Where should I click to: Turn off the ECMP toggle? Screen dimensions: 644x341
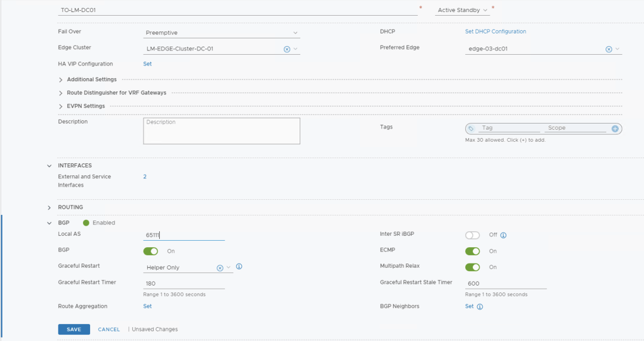point(472,251)
